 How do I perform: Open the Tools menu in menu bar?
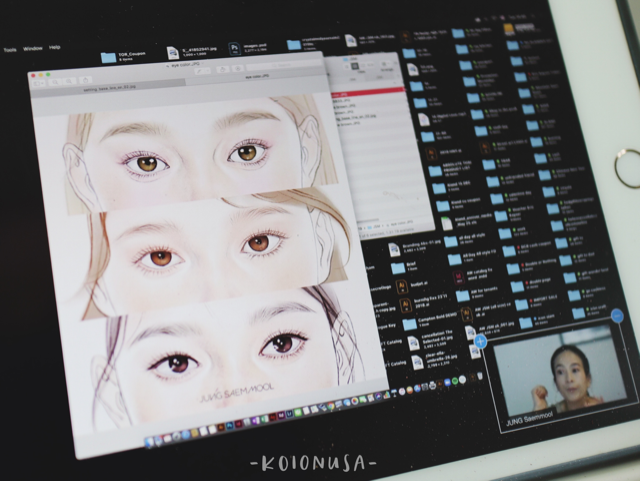click(9, 48)
